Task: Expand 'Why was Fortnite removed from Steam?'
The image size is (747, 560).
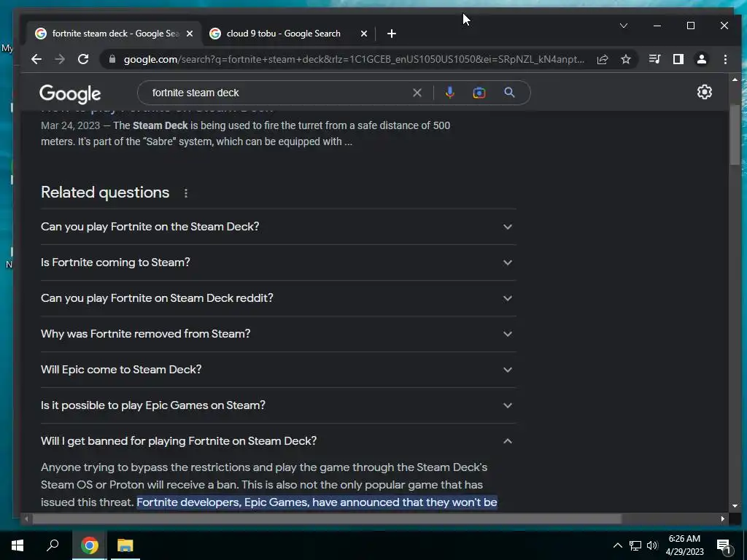Action: [x=278, y=334]
